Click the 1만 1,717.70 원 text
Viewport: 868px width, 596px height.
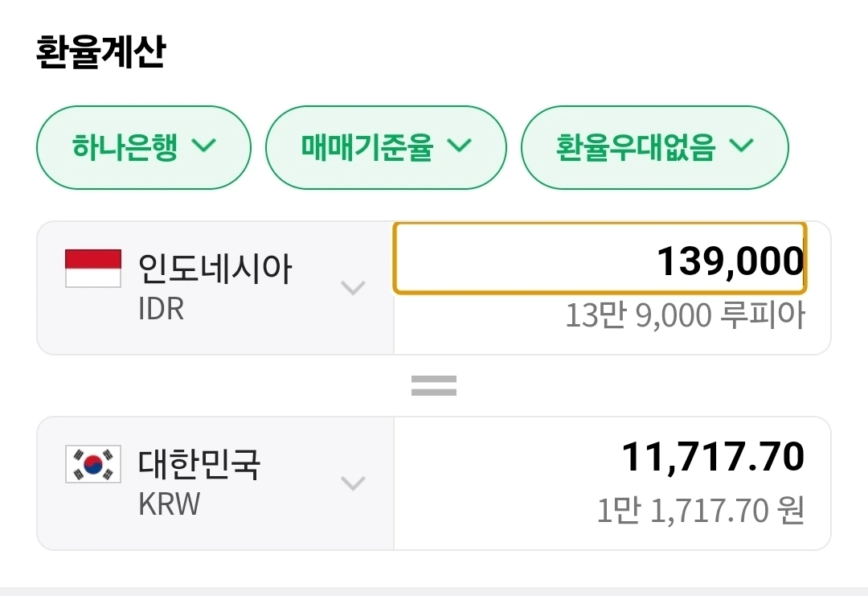pos(701,510)
